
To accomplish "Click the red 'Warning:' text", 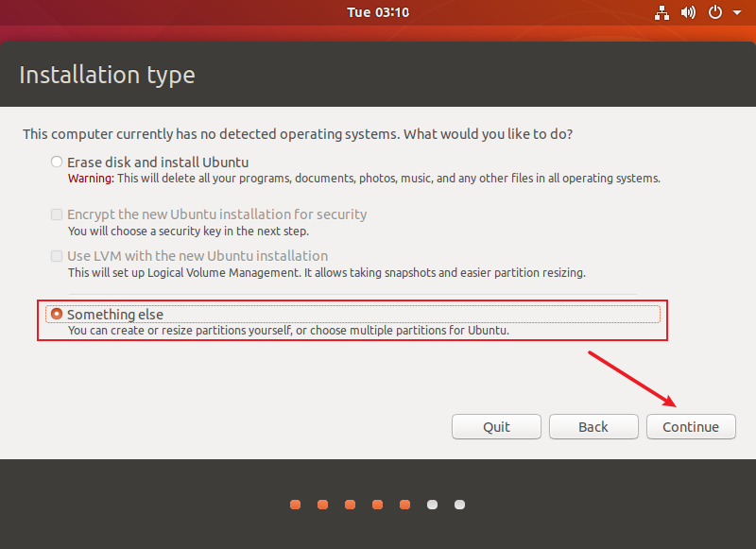I will [91, 179].
